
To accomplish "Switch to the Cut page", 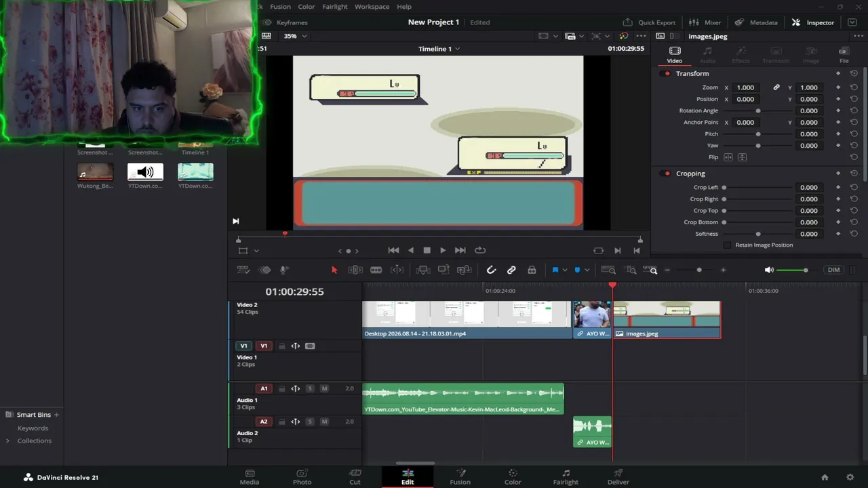I will pyautogui.click(x=355, y=477).
